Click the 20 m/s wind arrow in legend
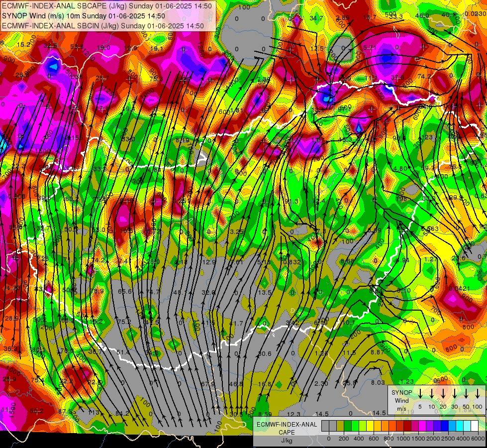The width and height of the screenshot is (487, 448). tap(443, 394)
